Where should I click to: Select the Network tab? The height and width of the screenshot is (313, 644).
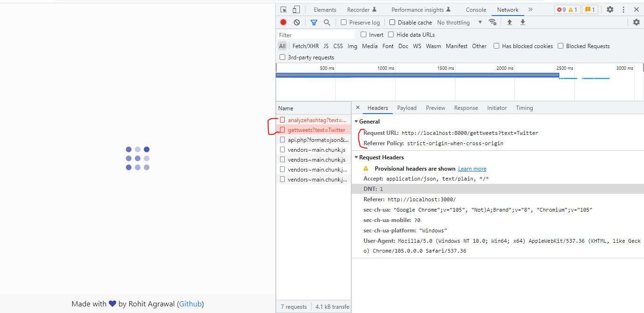508,9
